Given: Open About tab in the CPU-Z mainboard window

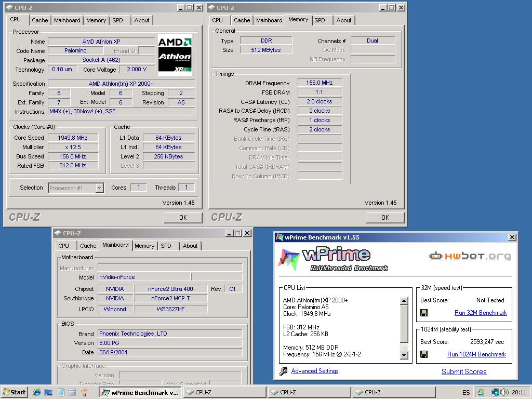Looking at the screenshot, I should pyautogui.click(x=190, y=246).
